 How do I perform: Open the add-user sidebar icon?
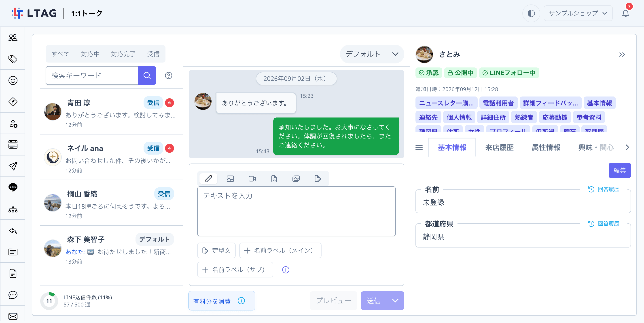[13, 123]
